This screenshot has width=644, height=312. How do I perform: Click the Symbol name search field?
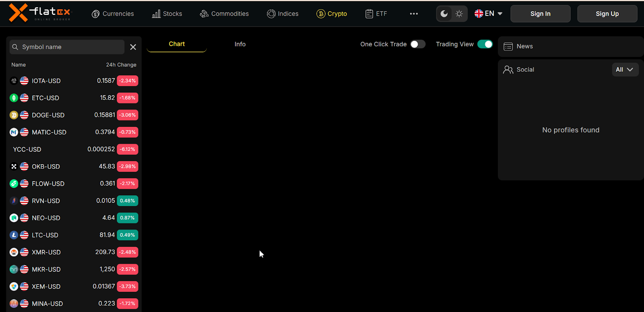pyautogui.click(x=67, y=47)
